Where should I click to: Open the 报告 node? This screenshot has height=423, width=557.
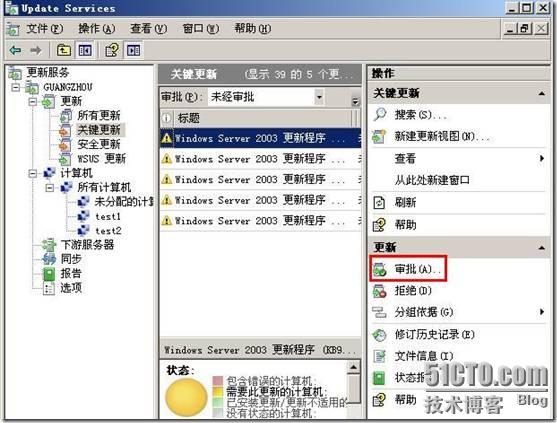click(71, 273)
